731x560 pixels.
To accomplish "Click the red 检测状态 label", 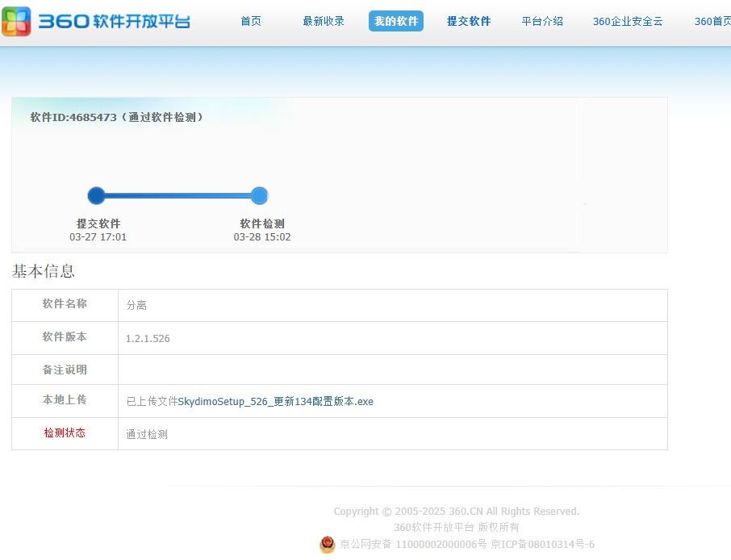I will click(65, 433).
